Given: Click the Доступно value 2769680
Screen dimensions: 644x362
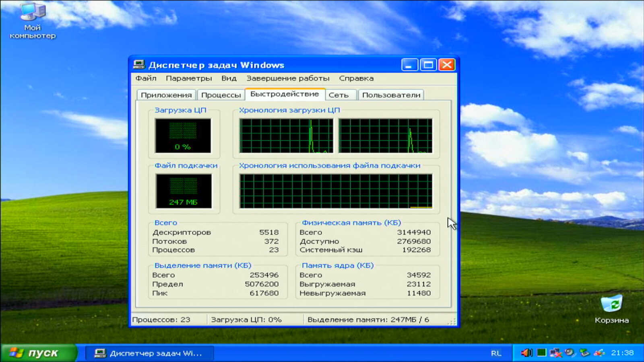Looking at the screenshot, I should coord(414,241).
